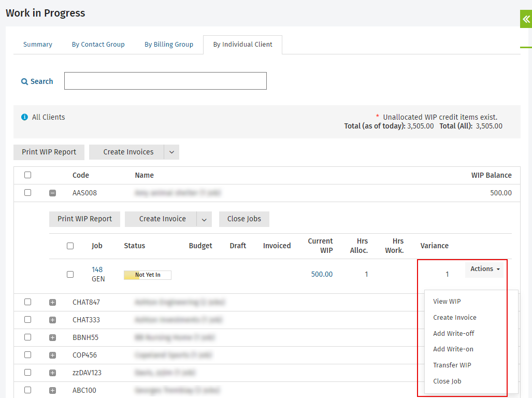Click the Create Invoice button for AAS008
The width and height of the screenshot is (532, 398).
point(161,219)
